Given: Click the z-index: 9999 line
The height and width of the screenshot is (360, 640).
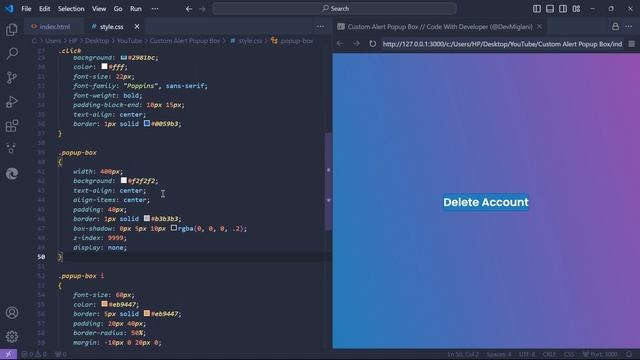Looking at the screenshot, I should 100,238.
